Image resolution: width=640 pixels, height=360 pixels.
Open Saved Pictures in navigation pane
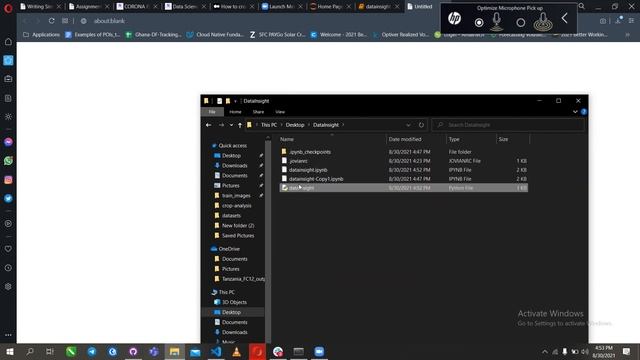(238, 236)
